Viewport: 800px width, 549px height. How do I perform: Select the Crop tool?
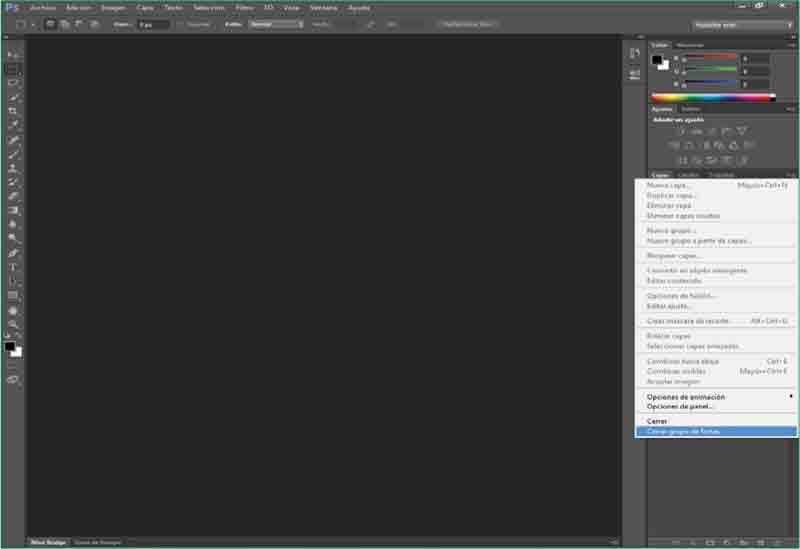tap(13, 111)
